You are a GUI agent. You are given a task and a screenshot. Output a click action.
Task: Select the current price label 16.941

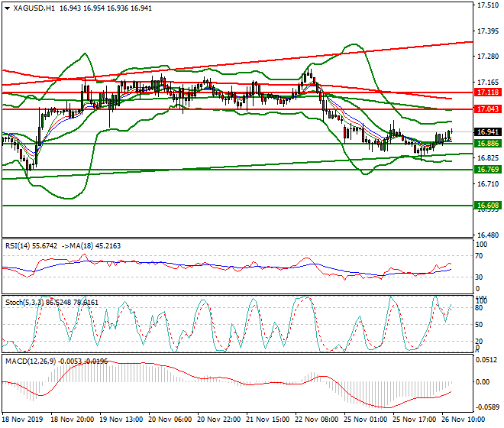(488, 132)
